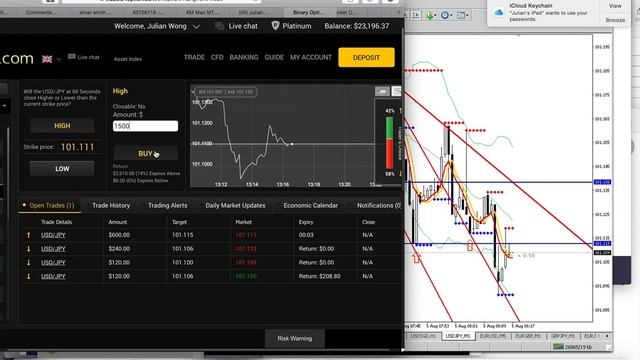
Task: Click the UK flag language icon
Action: point(47,59)
